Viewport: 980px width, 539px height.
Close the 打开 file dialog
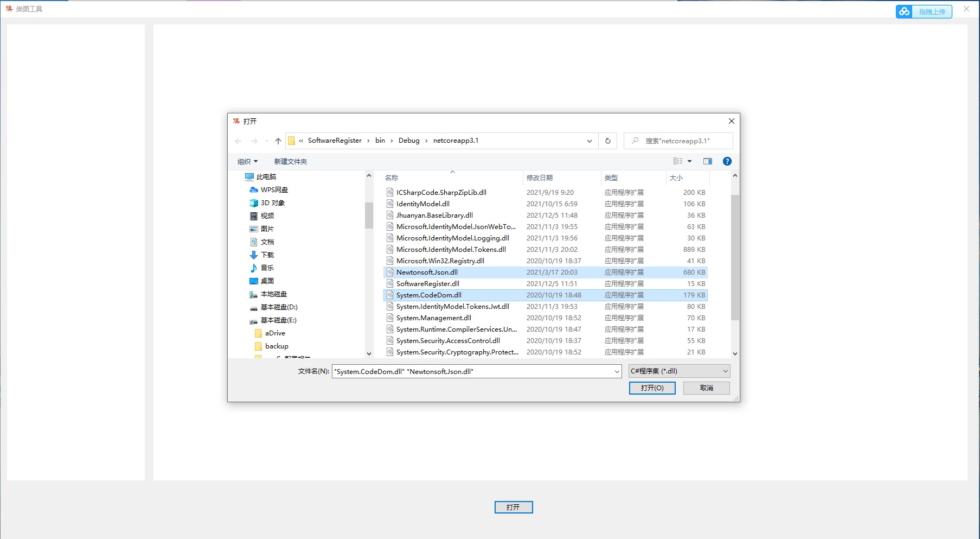[731, 121]
